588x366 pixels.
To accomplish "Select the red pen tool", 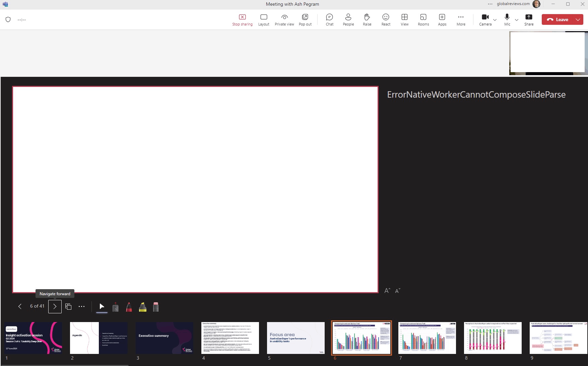I will tap(129, 307).
